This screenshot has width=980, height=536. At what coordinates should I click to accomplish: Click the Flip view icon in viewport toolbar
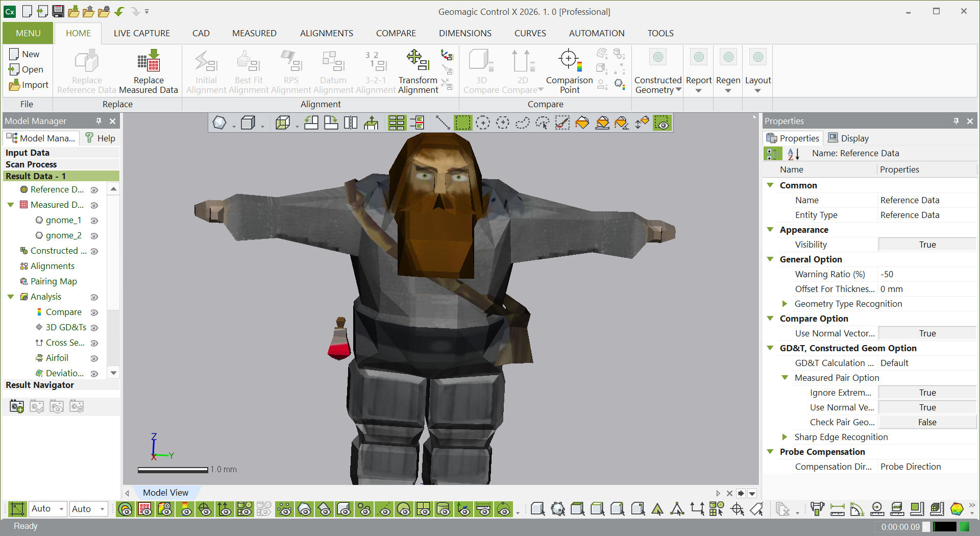tap(351, 123)
